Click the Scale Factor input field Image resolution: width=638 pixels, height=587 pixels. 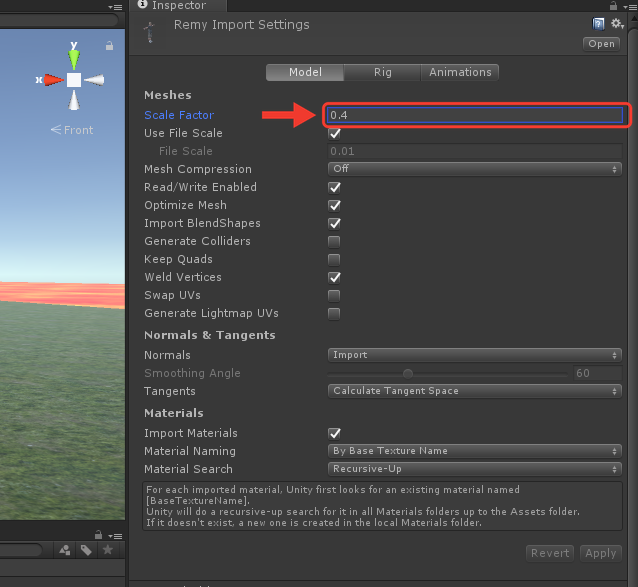474,115
